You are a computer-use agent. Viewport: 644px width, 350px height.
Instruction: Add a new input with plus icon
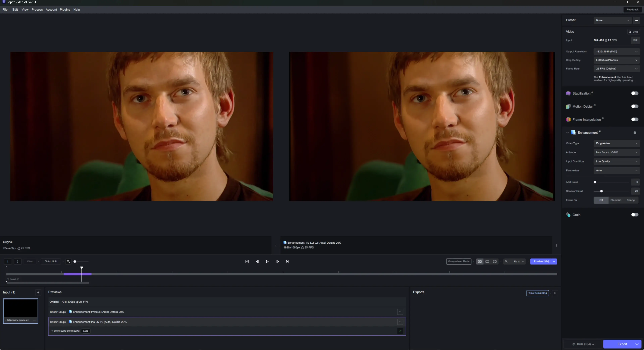pos(38,293)
